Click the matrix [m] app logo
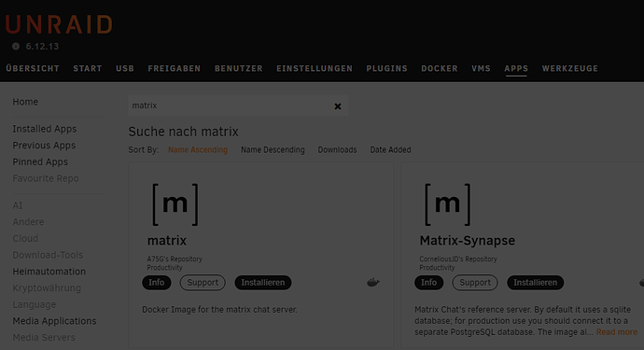This screenshot has height=350, width=644. coord(175,204)
